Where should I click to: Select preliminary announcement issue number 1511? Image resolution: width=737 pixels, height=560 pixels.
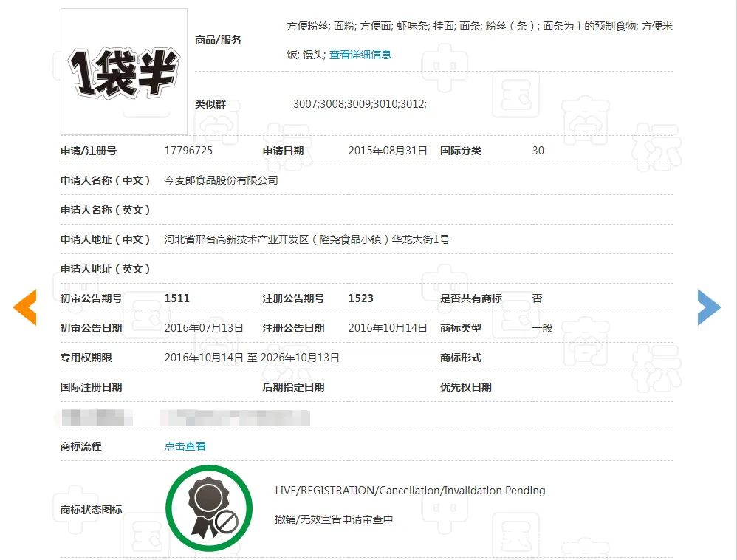pyautogui.click(x=176, y=298)
